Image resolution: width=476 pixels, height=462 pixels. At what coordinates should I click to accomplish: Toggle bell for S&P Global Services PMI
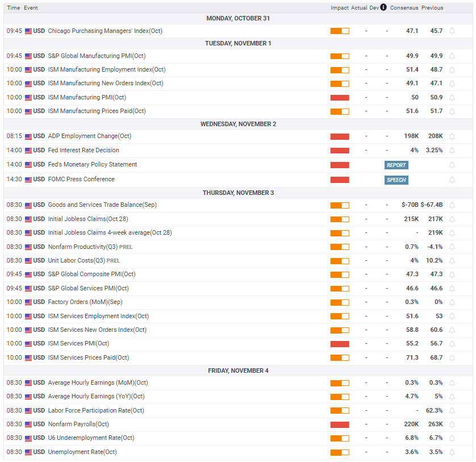452,289
